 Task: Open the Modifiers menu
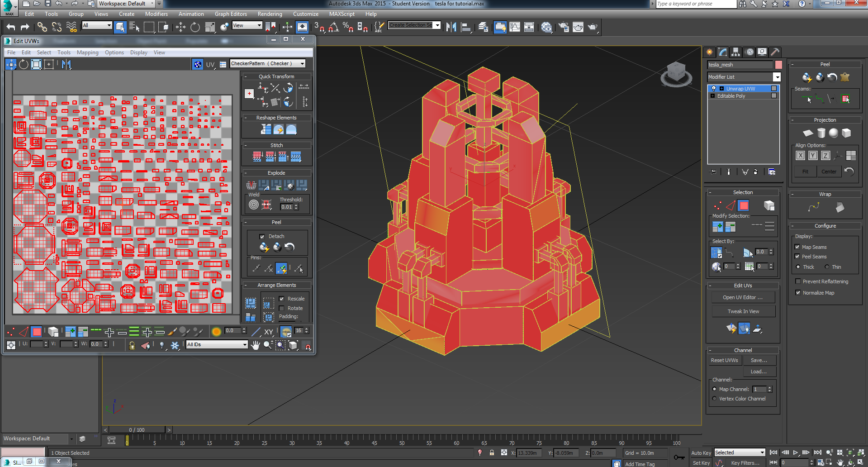(x=157, y=14)
